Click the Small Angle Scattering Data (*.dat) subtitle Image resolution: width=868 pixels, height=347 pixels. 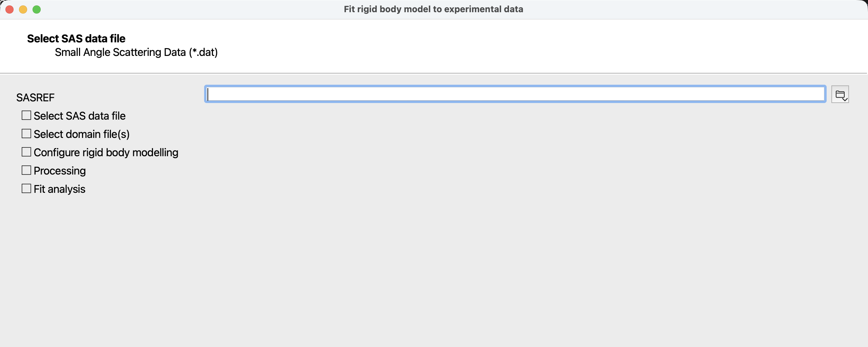click(x=136, y=53)
